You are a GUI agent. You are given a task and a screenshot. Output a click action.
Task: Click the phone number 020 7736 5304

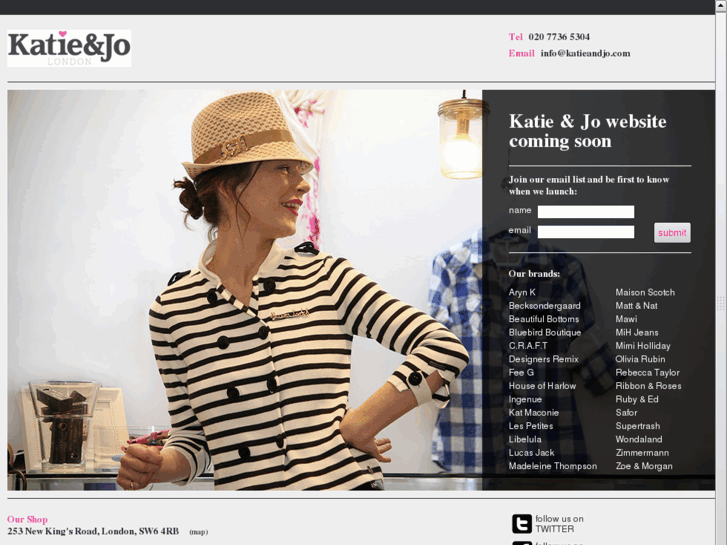559,37
